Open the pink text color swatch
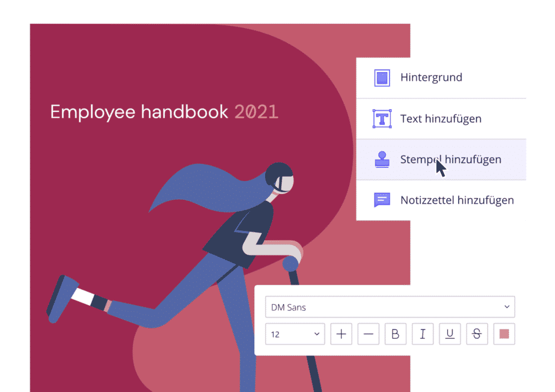This screenshot has height=392, width=555. click(x=504, y=334)
